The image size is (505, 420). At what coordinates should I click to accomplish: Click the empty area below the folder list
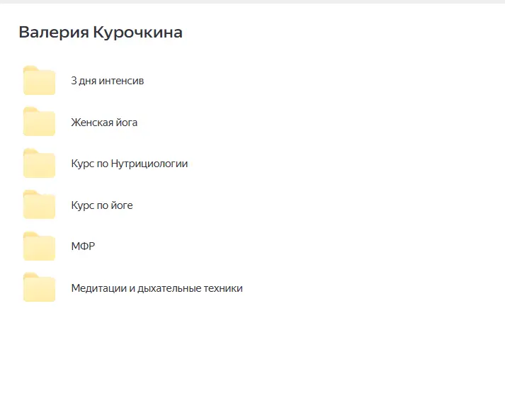click(252, 361)
